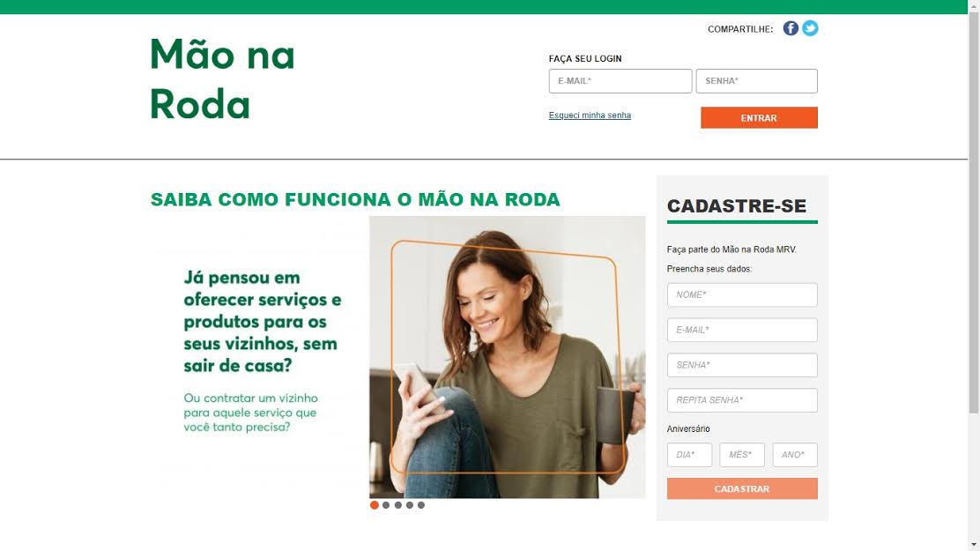Focus the login E-MAIL field
The width and height of the screenshot is (980, 551).
620,81
